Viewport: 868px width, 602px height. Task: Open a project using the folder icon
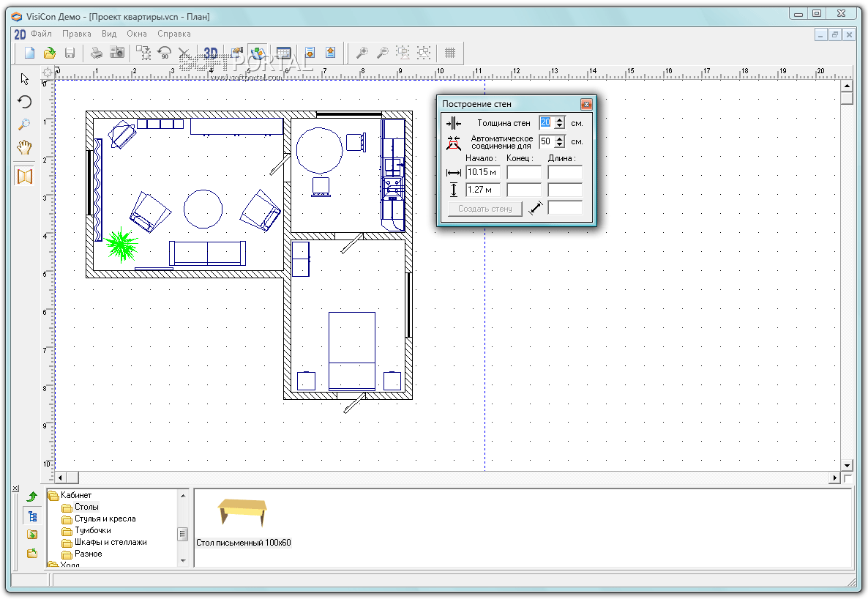click(x=50, y=53)
